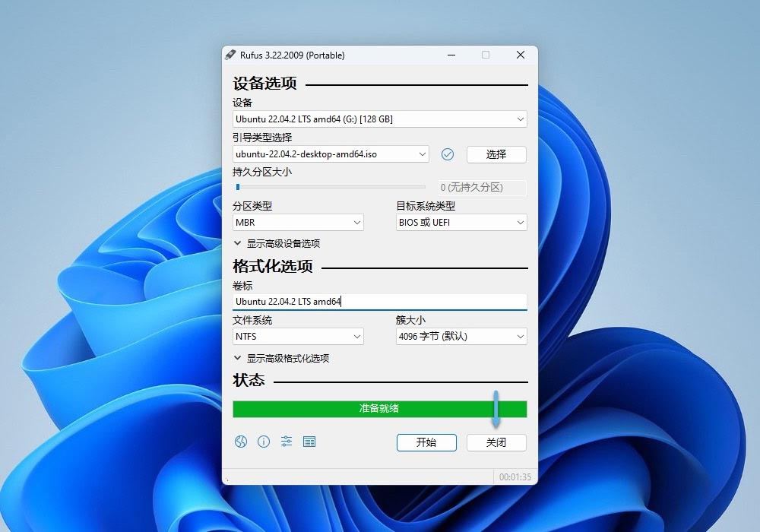760x532 pixels.
Task: Open the 簇大小 4096 字节 dropdown
Action: [461, 337]
